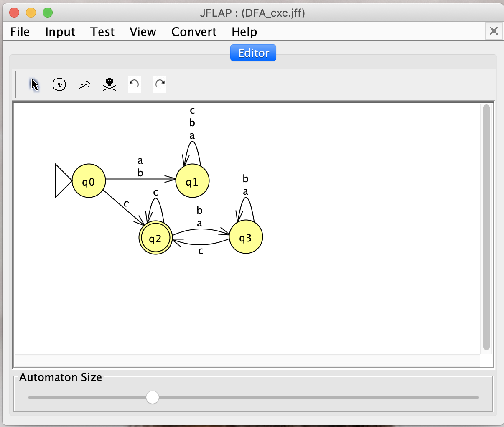Click the 'c' label below q3 to q2 arrow
Screen dimensions: 504x427
tap(201, 251)
